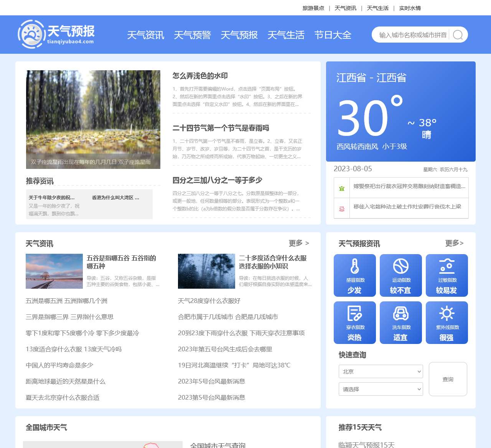The height and width of the screenshot is (448, 491).
Task: Expand the 北京 province dropdown
Action: [381, 371]
